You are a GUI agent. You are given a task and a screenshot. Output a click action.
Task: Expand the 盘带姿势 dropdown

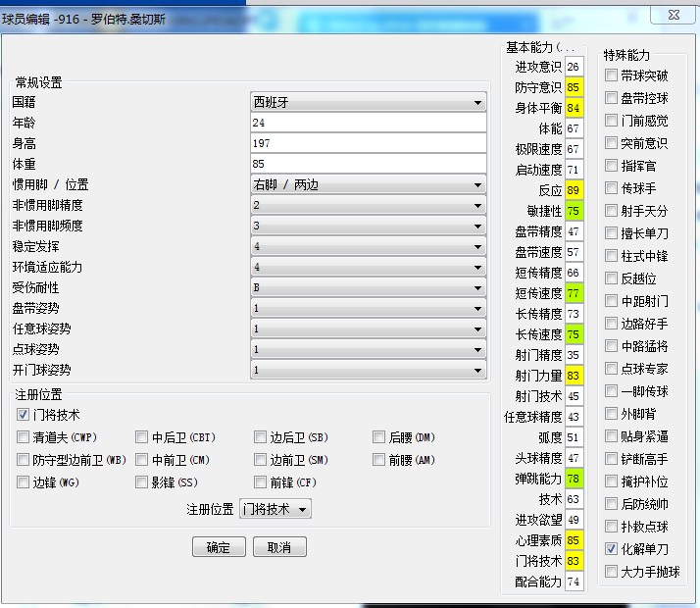click(x=369, y=308)
